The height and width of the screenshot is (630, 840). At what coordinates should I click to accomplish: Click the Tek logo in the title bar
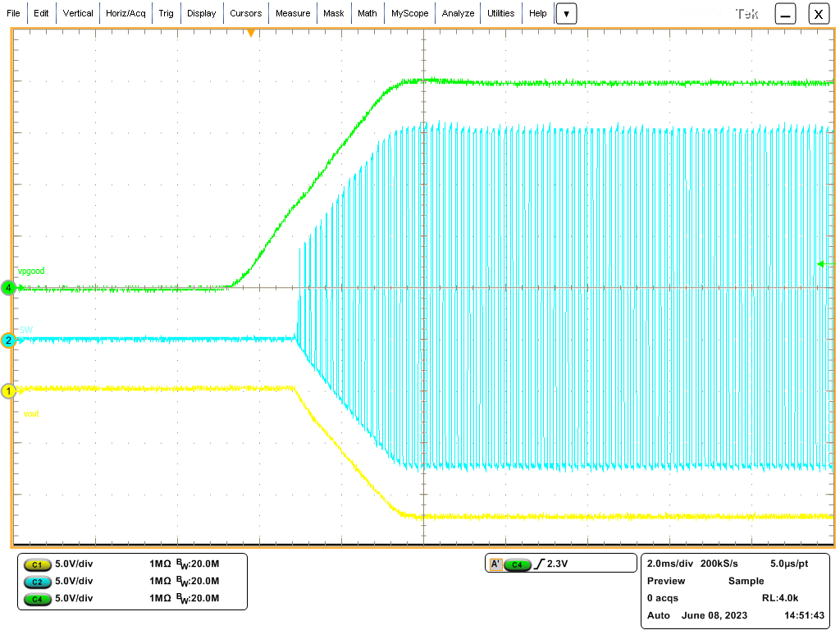[x=747, y=13]
